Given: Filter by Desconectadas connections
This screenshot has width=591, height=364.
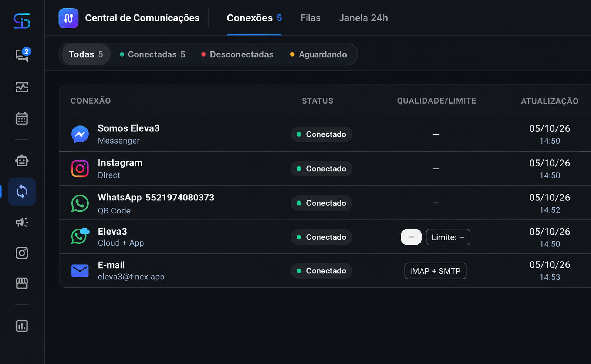Looking at the screenshot, I should point(237,54).
